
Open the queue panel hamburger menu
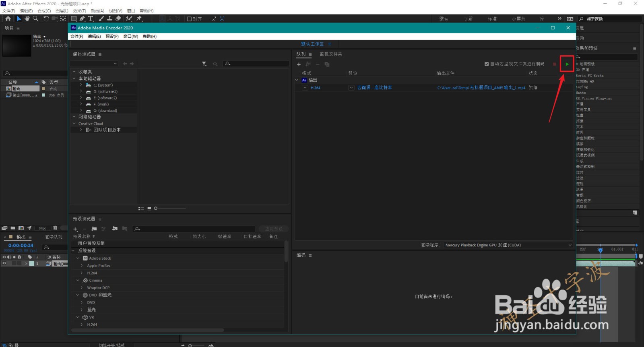310,54
